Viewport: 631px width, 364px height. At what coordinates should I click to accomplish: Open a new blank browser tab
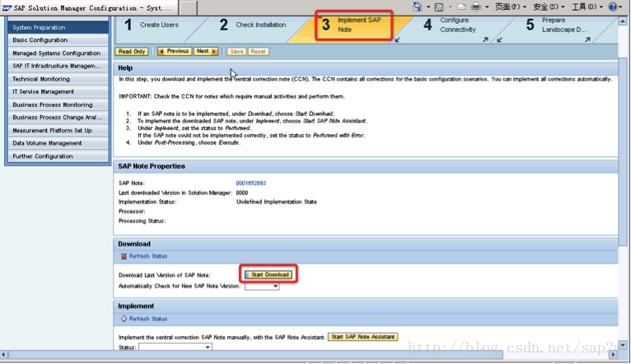pos(188,7)
